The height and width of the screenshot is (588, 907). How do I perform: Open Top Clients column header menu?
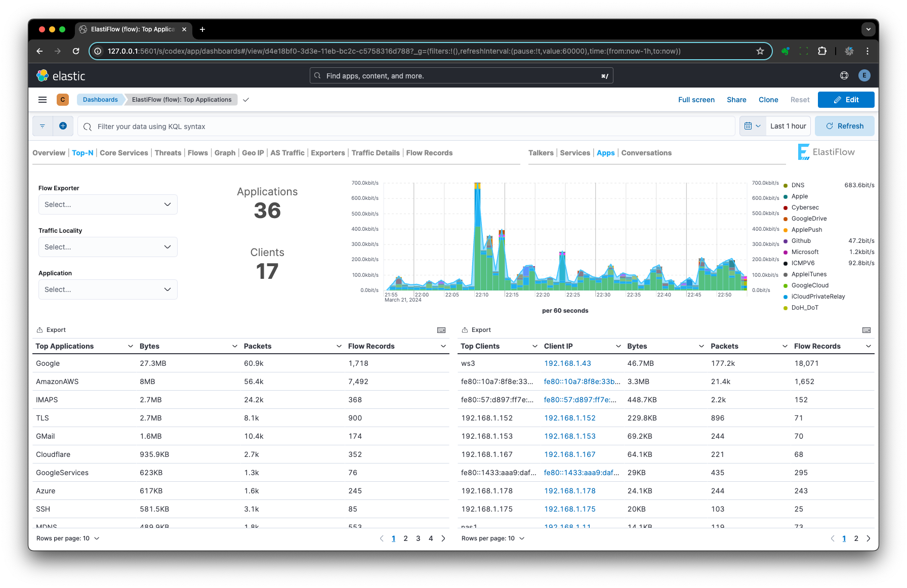(x=534, y=346)
